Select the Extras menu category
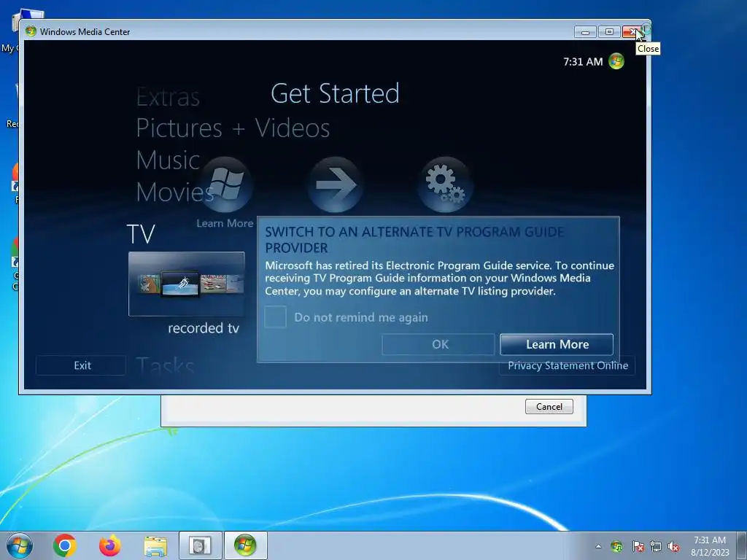The width and height of the screenshot is (747, 560). click(169, 97)
